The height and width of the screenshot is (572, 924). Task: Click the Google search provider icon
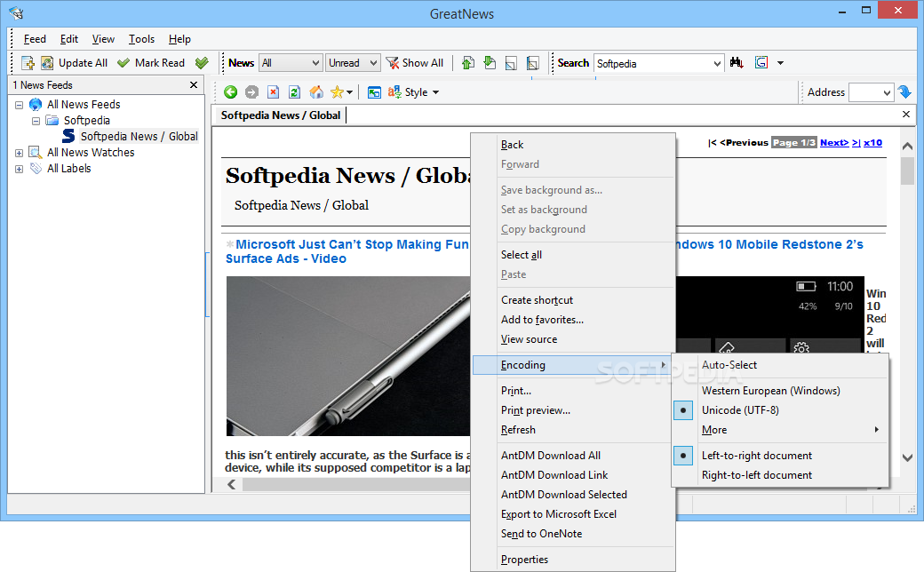click(761, 62)
